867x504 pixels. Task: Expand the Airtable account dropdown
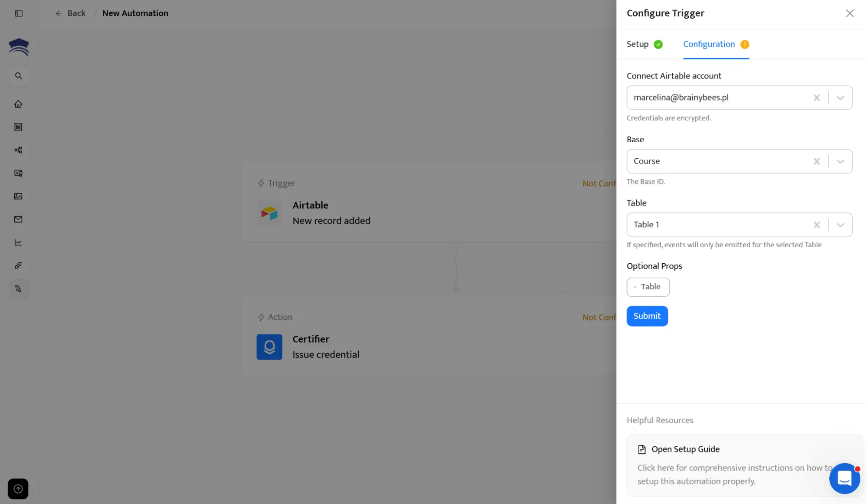pos(840,98)
